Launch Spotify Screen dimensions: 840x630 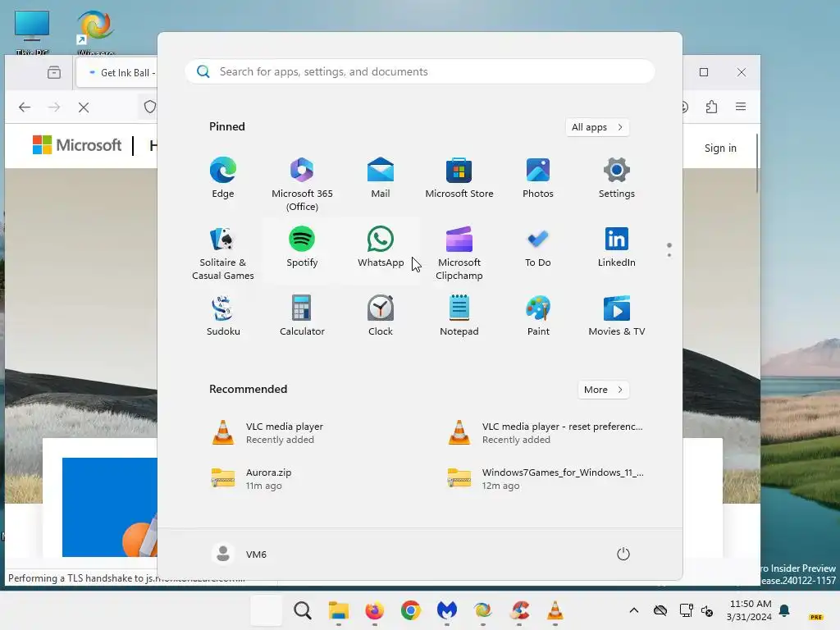(302, 248)
